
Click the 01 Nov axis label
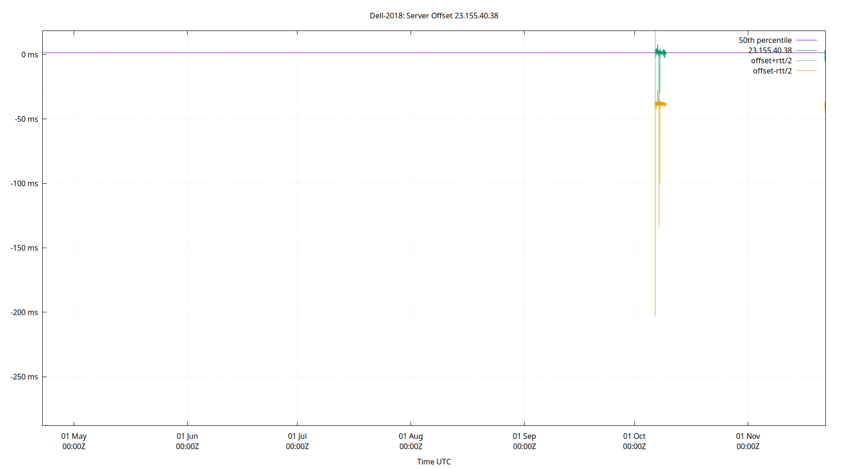pos(748,436)
